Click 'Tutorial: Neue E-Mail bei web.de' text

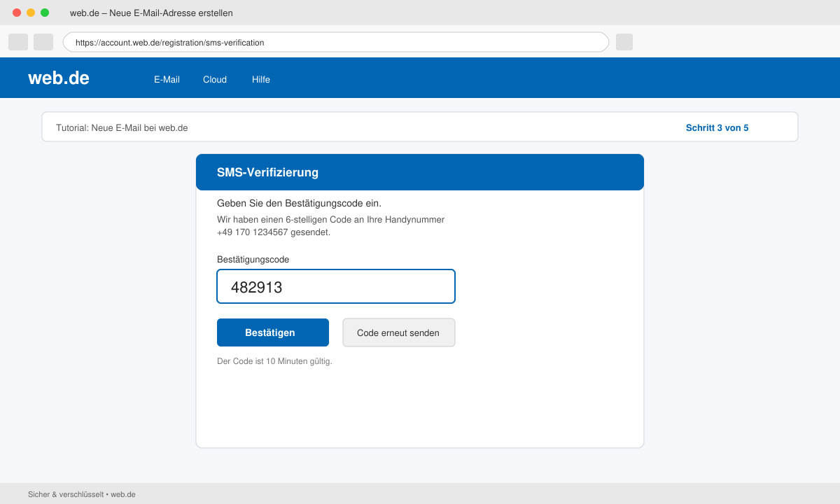(x=122, y=128)
